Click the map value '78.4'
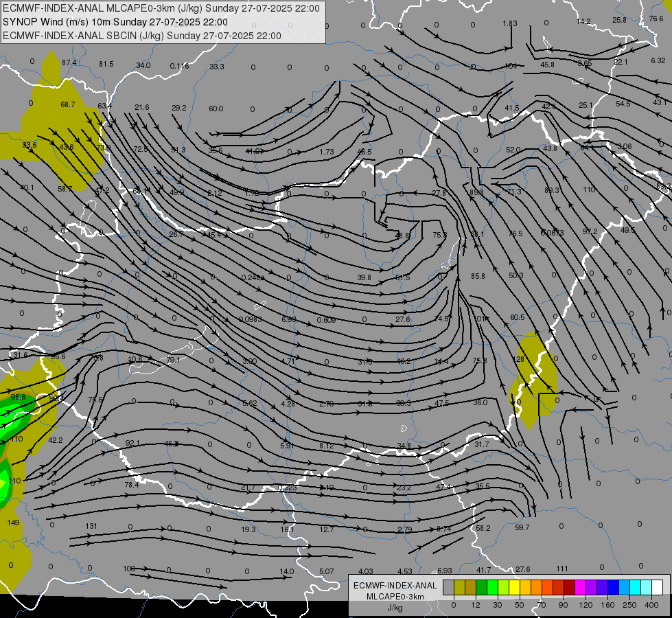The height and width of the screenshot is (618, 672). pyautogui.click(x=132, y=485)
